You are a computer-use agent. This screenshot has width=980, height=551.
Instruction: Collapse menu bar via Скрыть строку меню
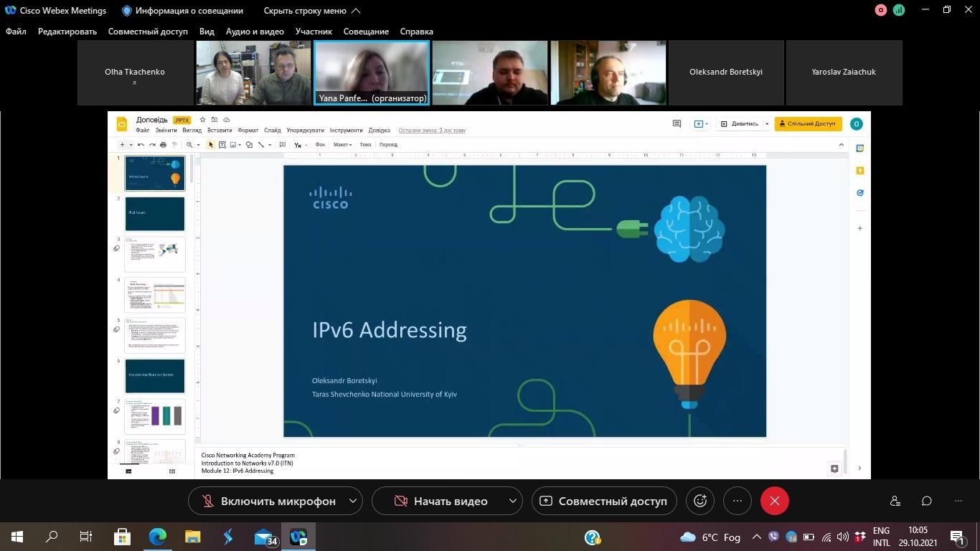click(312, 11)
